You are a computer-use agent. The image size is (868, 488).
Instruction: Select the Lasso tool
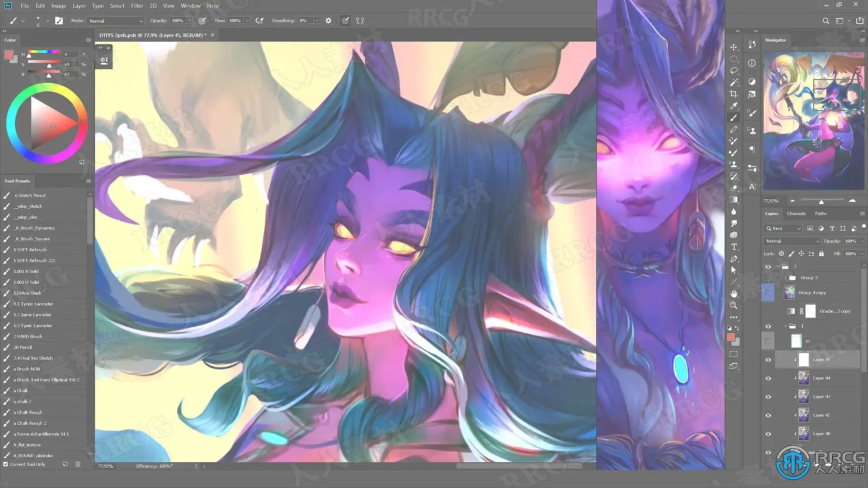(734, 71)
